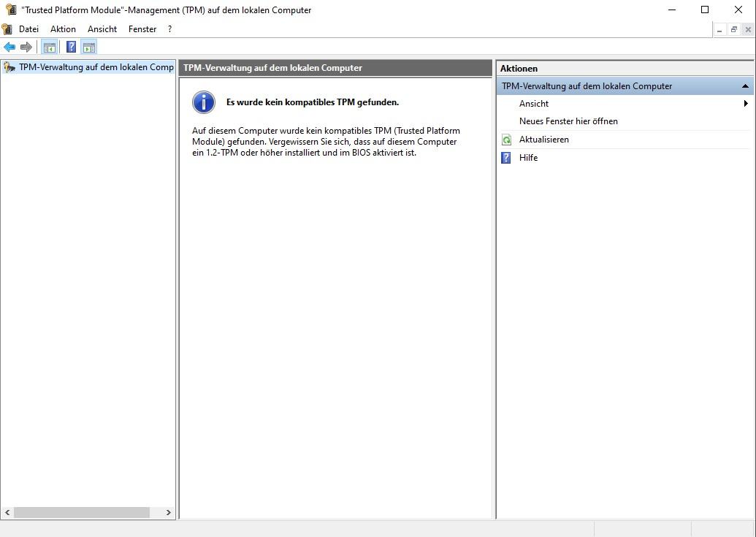Close the main TPM Management window
The height and width of the screenshot is (537, 756).
tap(738, 9)
